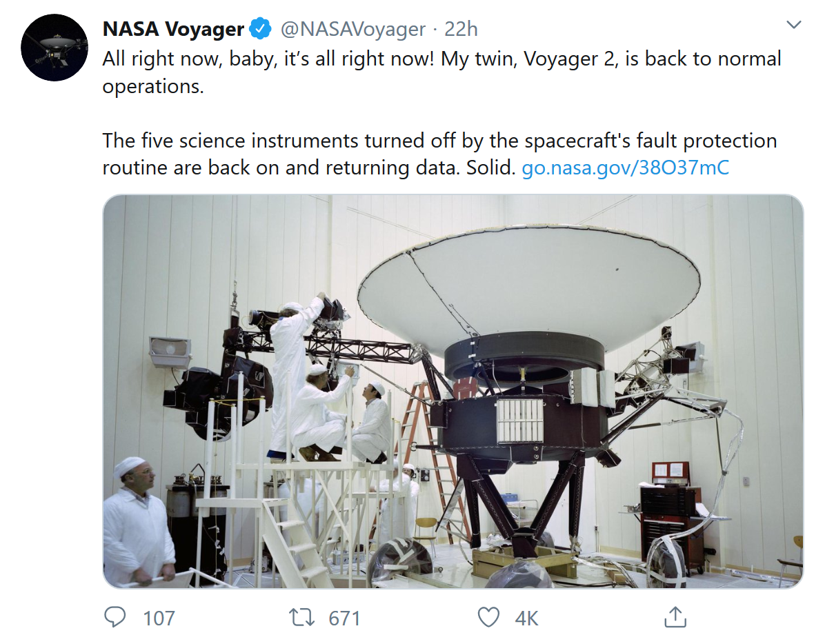Click the 671 retweets count
Viewport: 825px width, 644px height.
(x=344, y=618)
